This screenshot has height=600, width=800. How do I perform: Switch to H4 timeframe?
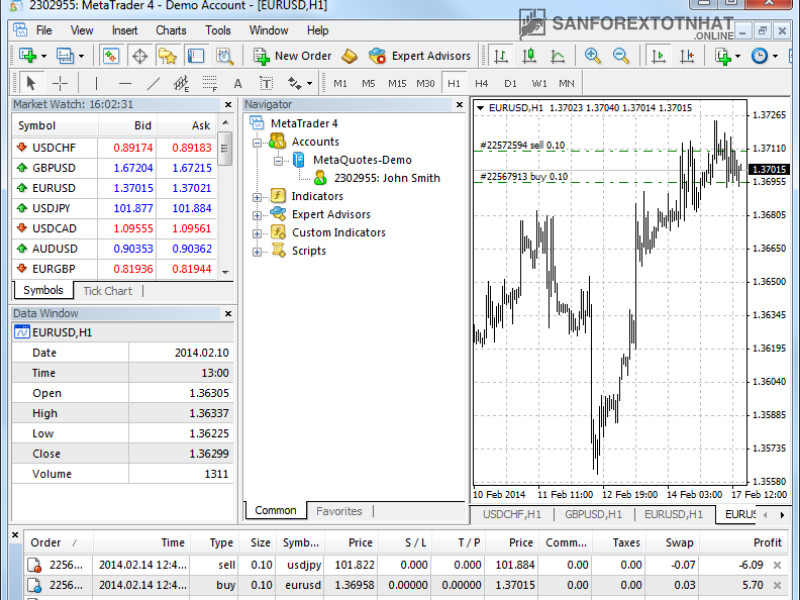tap(482, 83)
